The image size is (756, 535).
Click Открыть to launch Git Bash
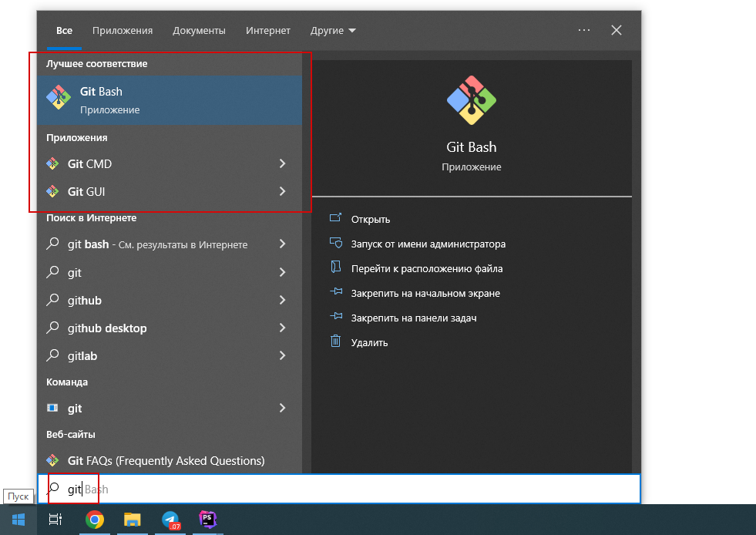click(370, 220)
